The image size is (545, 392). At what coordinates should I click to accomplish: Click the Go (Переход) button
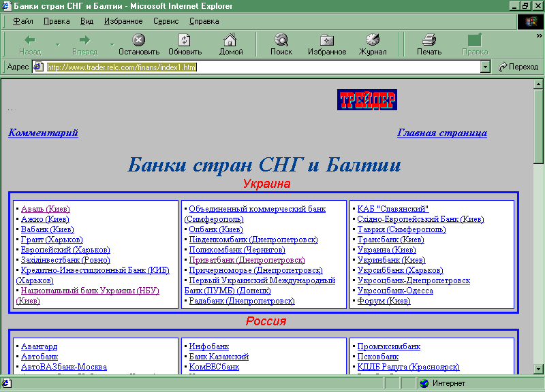tap(518, 67)
